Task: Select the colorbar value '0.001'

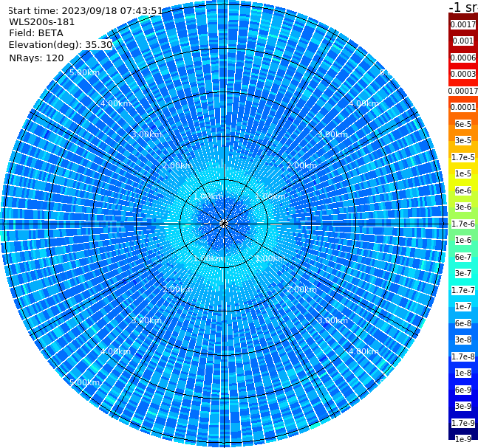Action: coord(463,41)
